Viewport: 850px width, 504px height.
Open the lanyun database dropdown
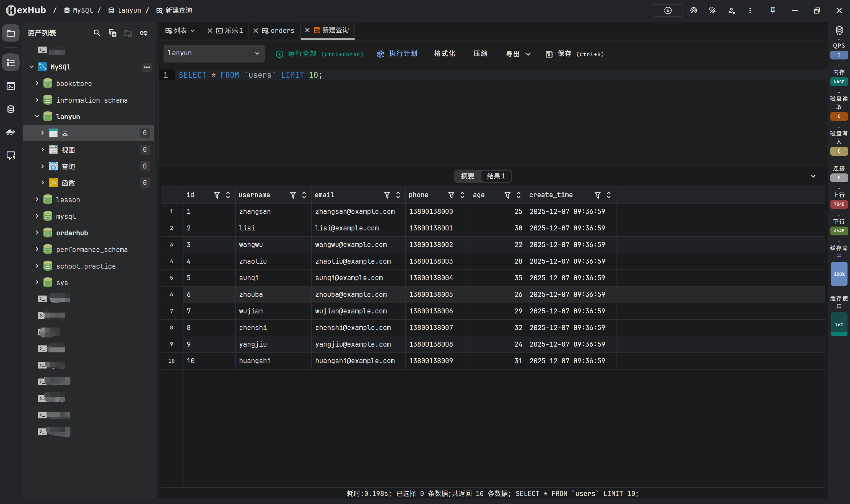click(214, 53)
